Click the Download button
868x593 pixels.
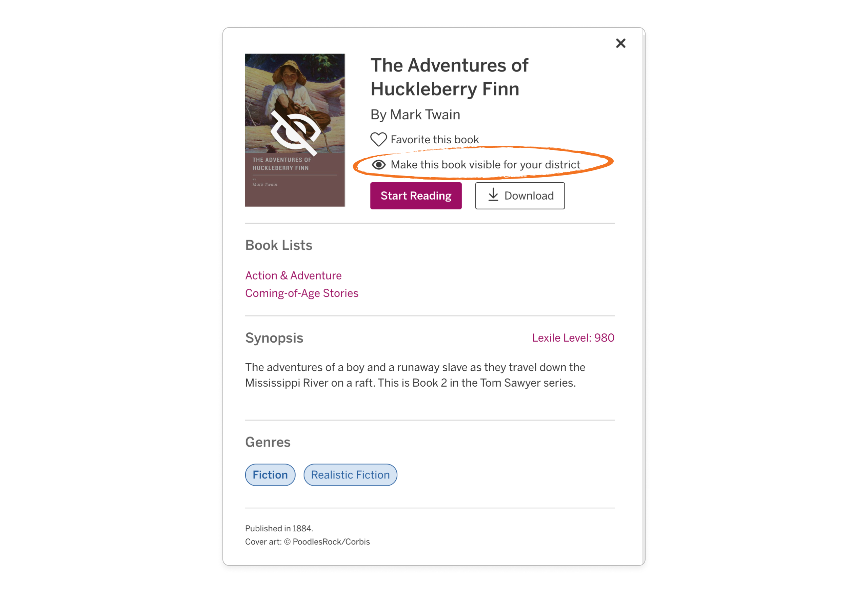(x=519, y=196)
